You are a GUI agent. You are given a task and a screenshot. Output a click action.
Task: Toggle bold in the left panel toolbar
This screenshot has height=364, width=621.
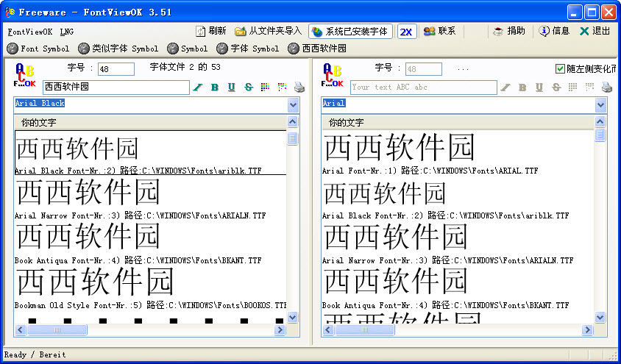pos(215,88)
